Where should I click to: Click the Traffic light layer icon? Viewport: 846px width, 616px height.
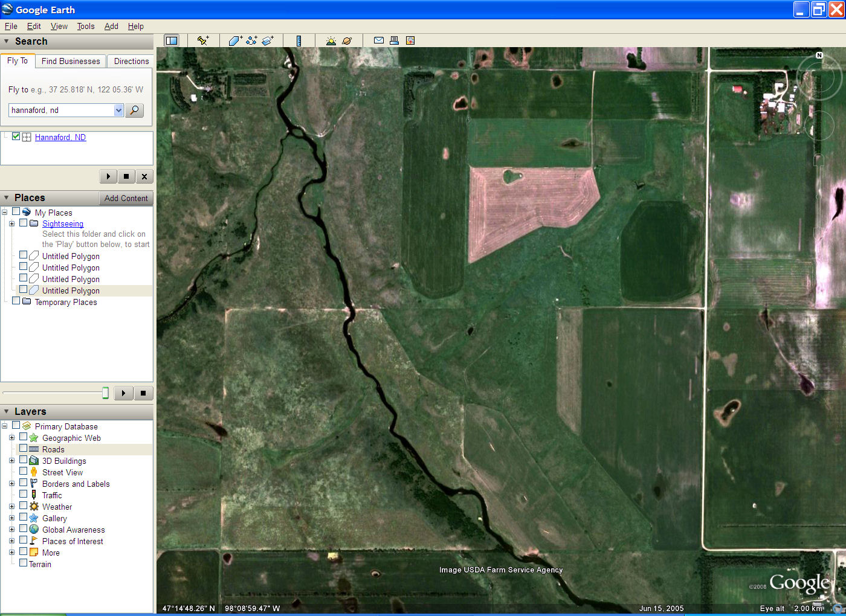point(34,495)
